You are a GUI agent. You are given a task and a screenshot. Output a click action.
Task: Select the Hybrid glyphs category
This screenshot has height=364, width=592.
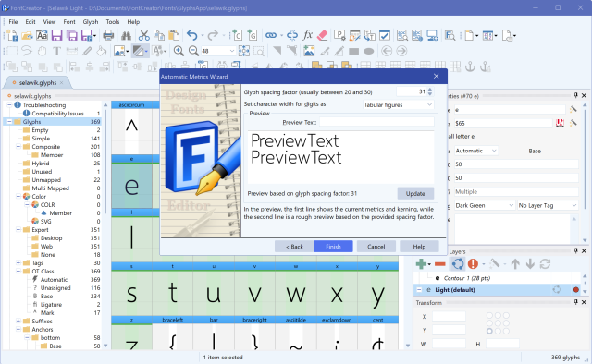coord(41,163)
